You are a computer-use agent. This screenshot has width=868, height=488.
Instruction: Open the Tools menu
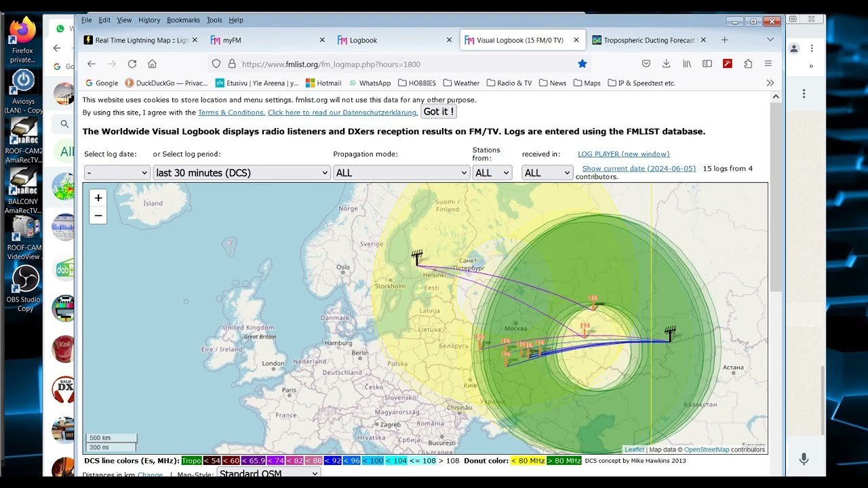(x=214, y=20)
